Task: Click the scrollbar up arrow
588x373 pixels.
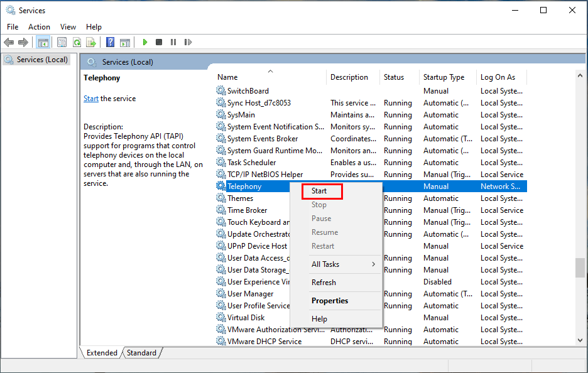Action: (x=580, y=75)
